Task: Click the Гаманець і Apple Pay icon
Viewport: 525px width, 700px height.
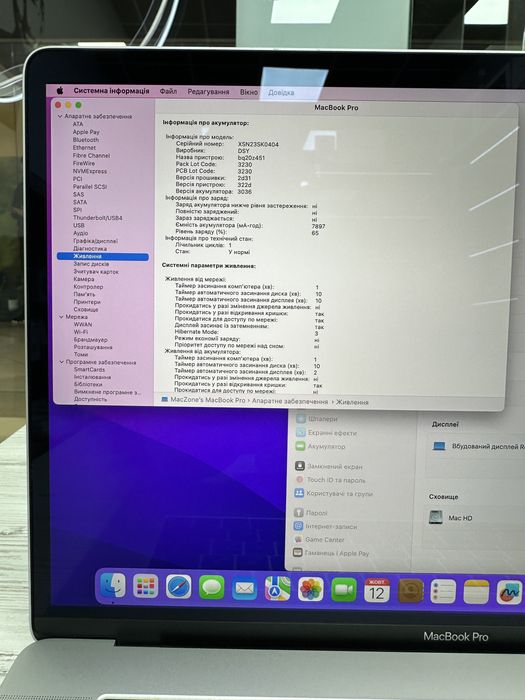Action: 298,553
